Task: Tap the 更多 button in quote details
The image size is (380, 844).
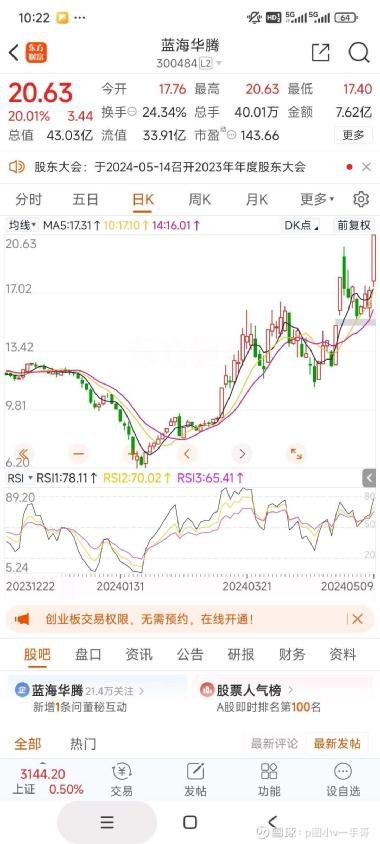Action: [x=353, y=135]
